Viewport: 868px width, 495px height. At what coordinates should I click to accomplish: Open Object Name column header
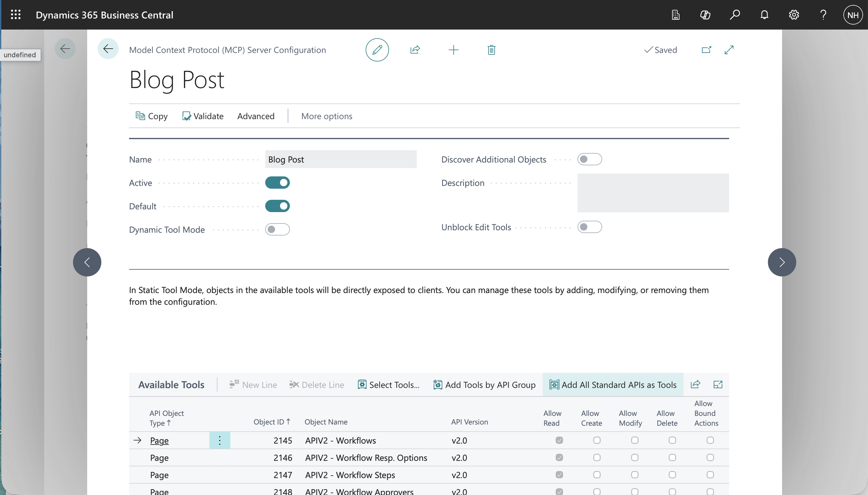coord(326,422)
